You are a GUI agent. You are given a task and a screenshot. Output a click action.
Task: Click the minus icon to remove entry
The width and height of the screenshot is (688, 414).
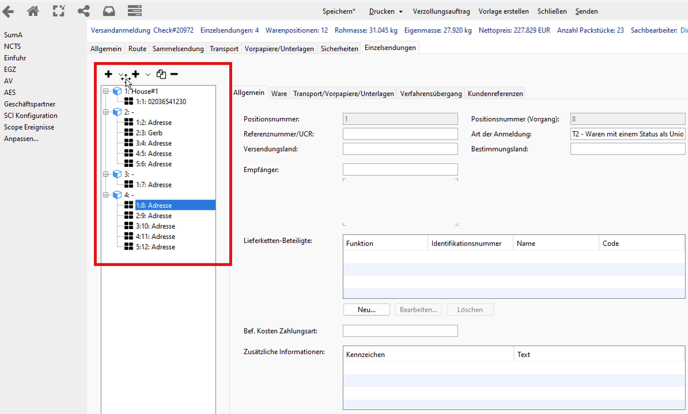pyautogui.click(x=174, y=74)
